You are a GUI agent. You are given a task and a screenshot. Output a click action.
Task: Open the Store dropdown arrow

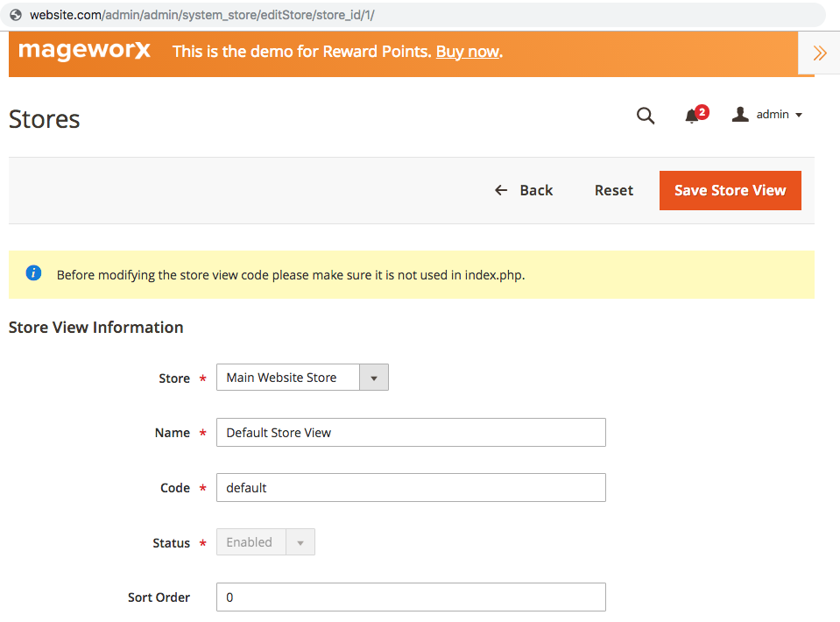(373, 378)
